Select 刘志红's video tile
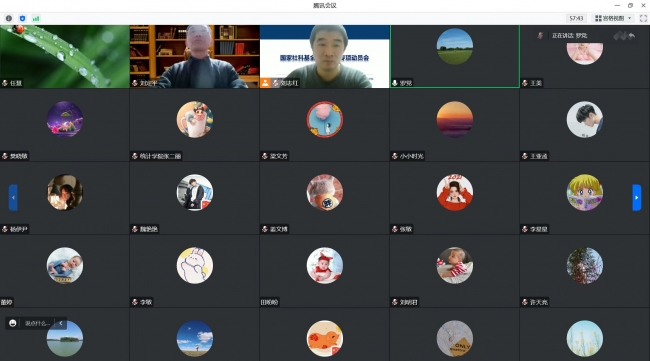The image size is (650, 361). [x=325, y=56]
